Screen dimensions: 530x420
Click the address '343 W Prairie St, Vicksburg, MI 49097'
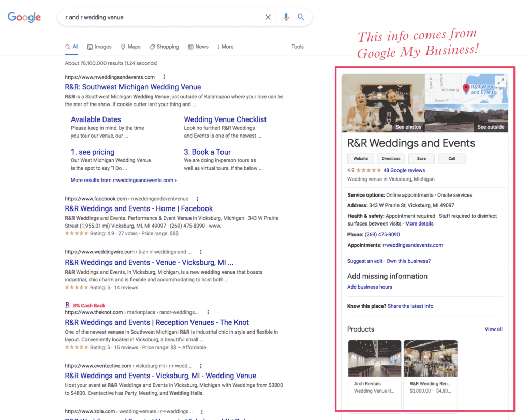tap(411, 205)
